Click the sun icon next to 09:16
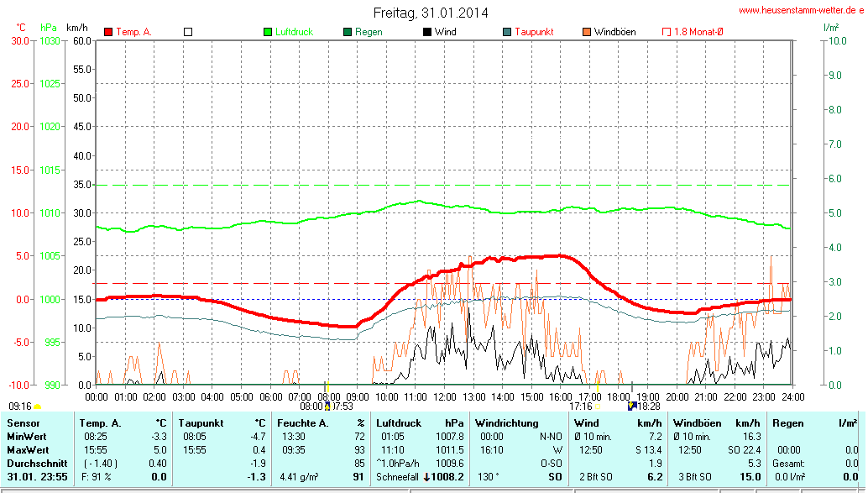The image size is (868, 493). [x=37, y=407]
